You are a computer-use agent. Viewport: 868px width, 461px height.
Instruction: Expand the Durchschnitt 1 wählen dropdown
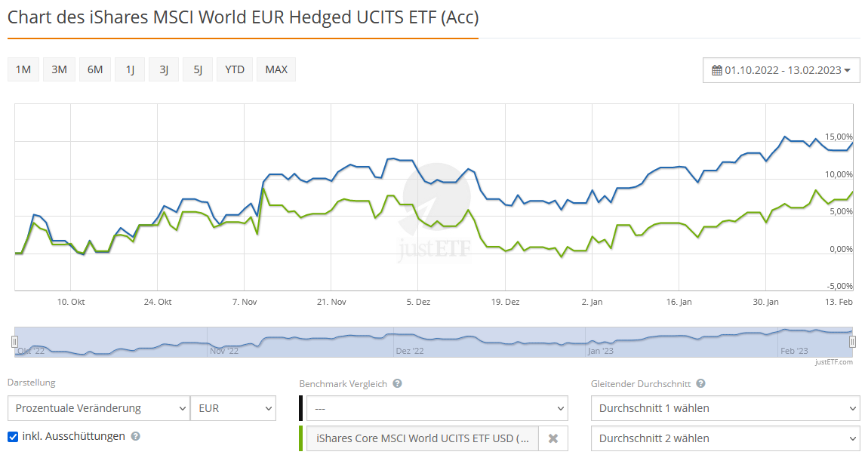(725, 408)
